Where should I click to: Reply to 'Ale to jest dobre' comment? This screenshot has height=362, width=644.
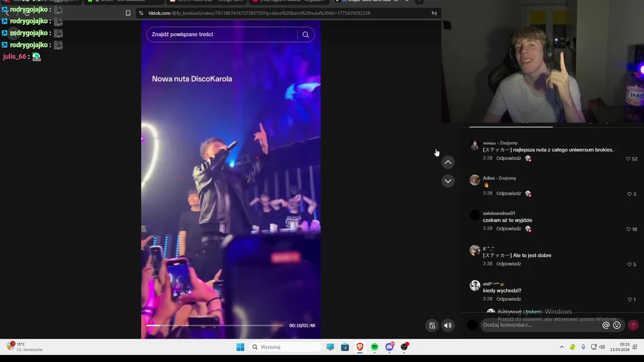pos(509,264)
